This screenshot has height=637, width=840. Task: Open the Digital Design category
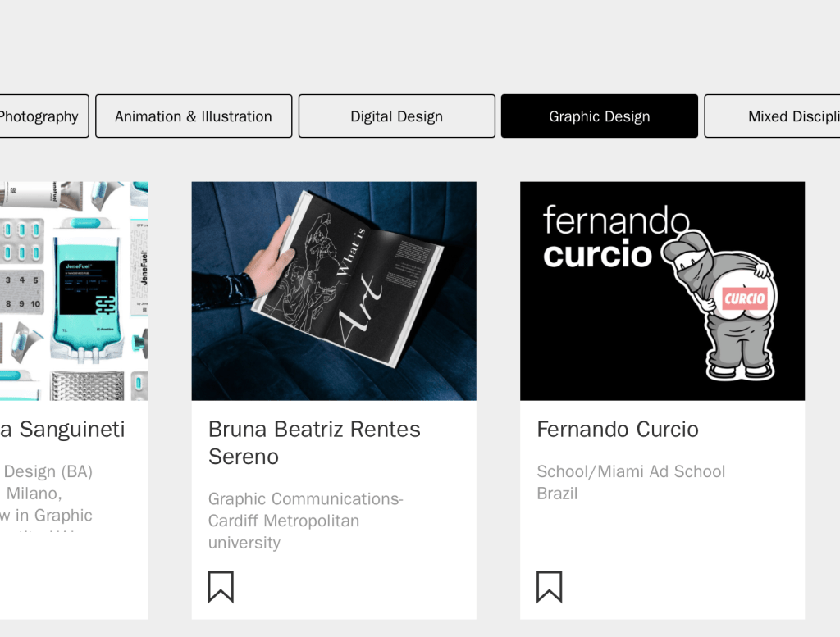click(x=396, y=116)
